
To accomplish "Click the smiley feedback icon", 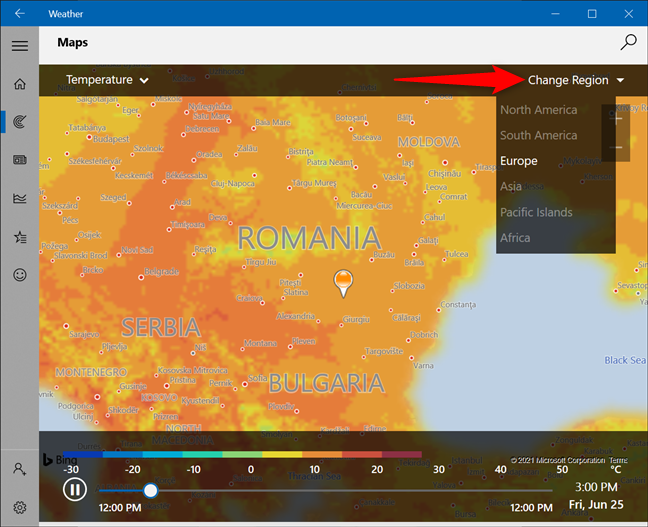I will pos(19,275).
